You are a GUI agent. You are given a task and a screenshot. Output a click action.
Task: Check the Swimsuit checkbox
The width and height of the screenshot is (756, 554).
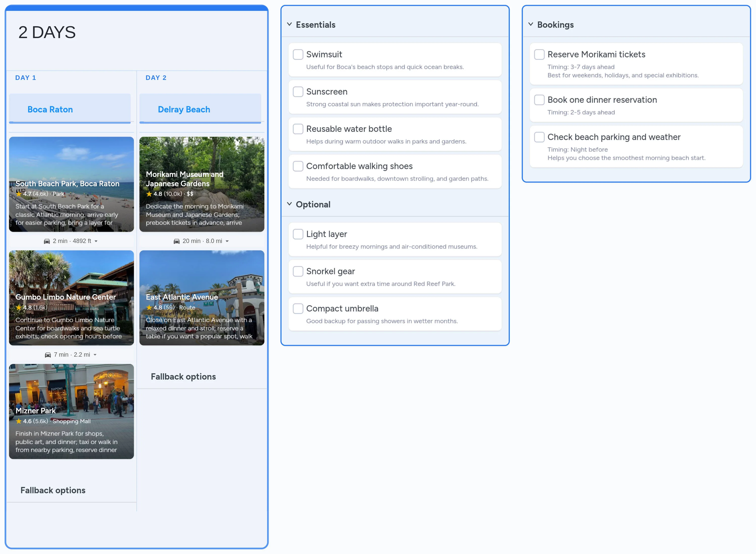pyautogui.click(x=298, y=54)
